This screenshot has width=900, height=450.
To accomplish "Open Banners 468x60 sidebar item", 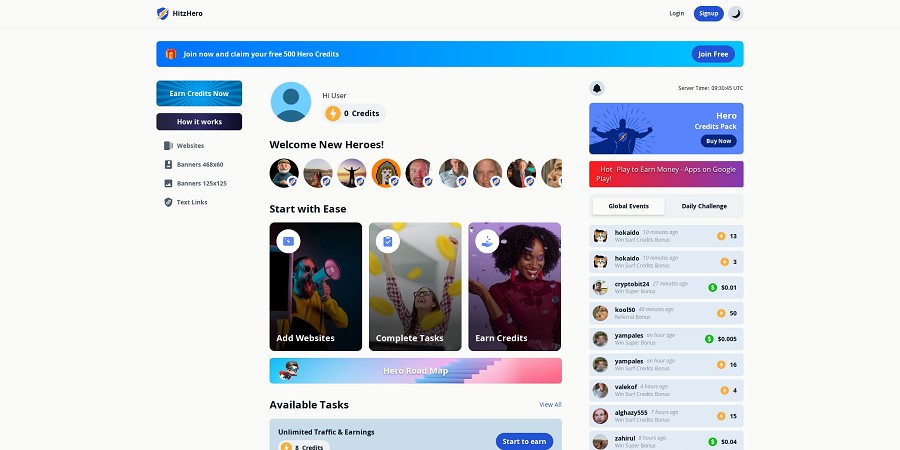I will point(199,164).
